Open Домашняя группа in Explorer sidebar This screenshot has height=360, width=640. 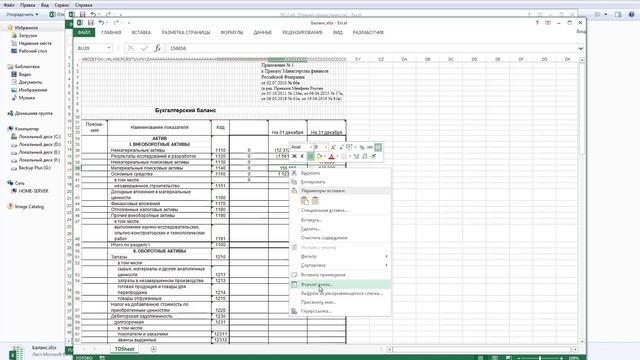click(33, 113)
